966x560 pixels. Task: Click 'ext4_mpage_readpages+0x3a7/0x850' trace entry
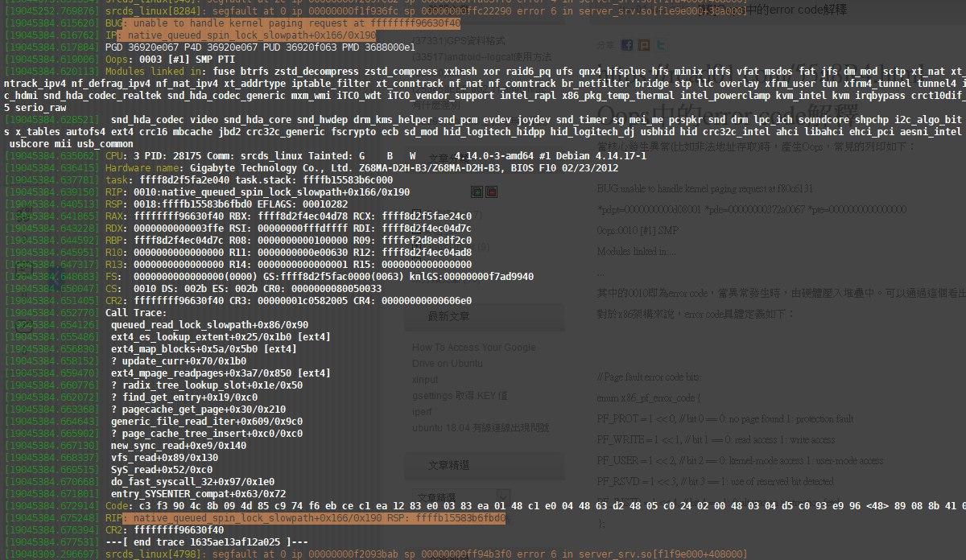(221, 373)
